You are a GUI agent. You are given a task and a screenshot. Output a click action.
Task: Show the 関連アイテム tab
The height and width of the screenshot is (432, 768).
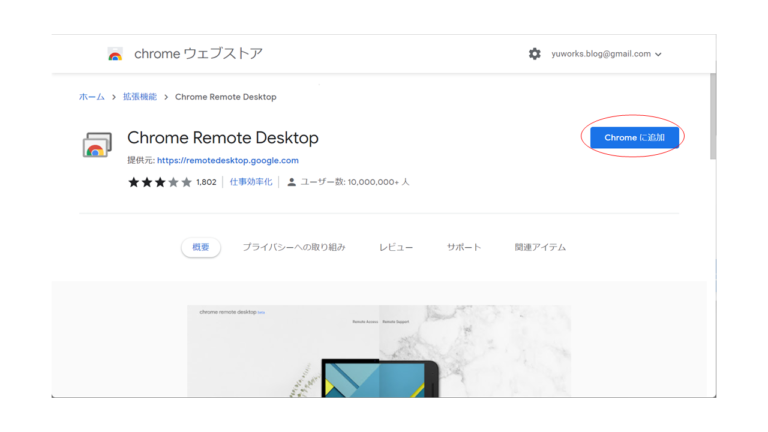[x=540, y=247]
